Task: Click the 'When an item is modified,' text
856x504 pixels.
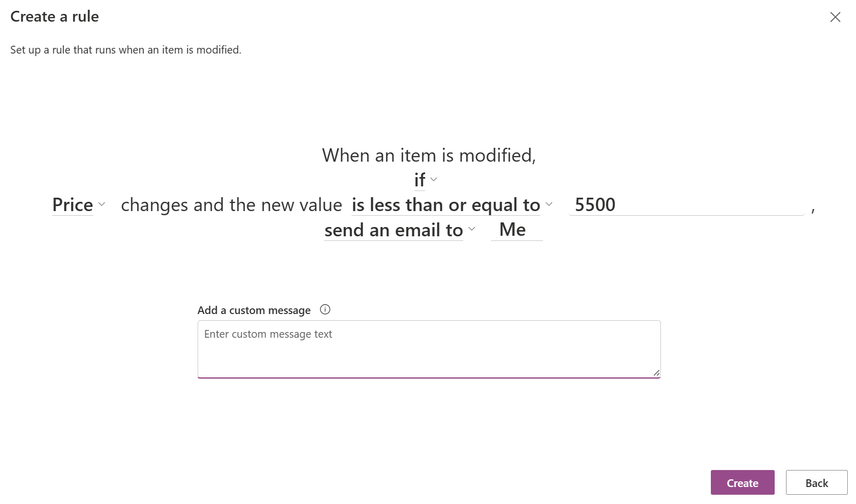Action: pos(429,155)
